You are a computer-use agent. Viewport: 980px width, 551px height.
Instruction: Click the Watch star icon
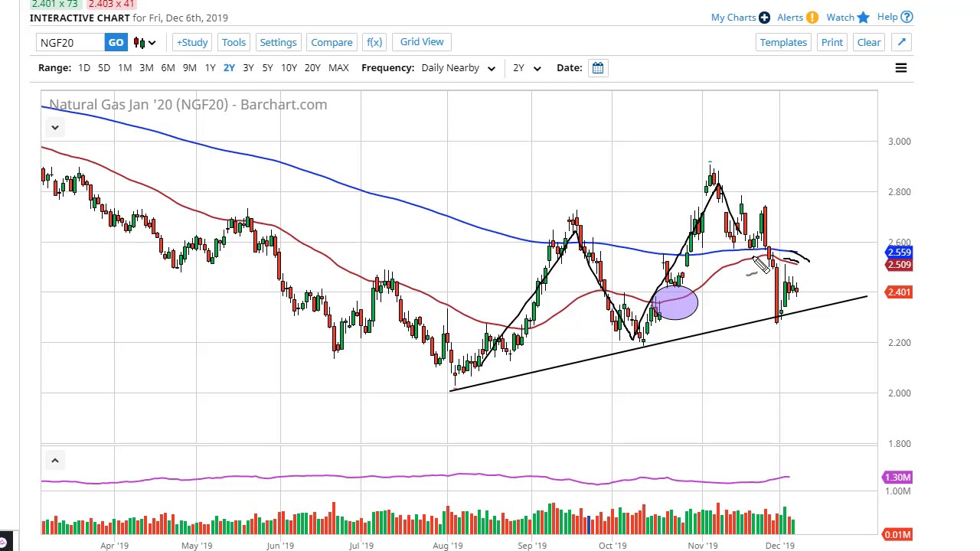tap(864, 17)
